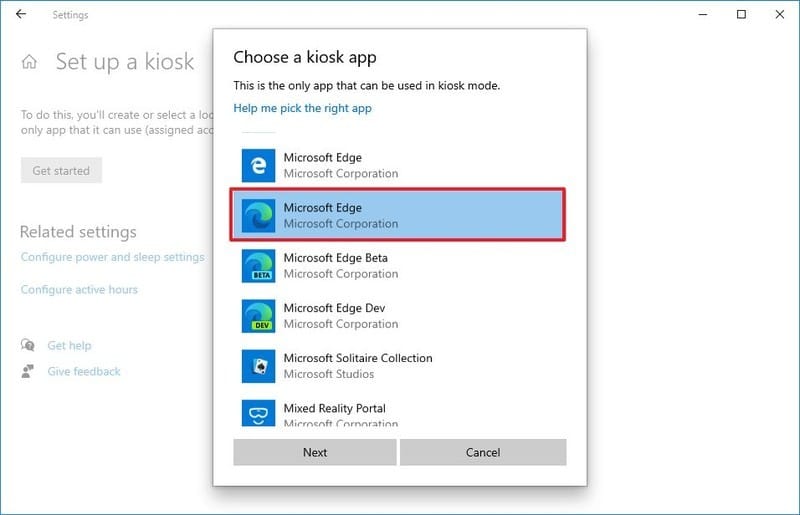Click the legacy Microsoft Edge 'e' icon
Viewport: 800px width, 515px height.
click(258, 165)
